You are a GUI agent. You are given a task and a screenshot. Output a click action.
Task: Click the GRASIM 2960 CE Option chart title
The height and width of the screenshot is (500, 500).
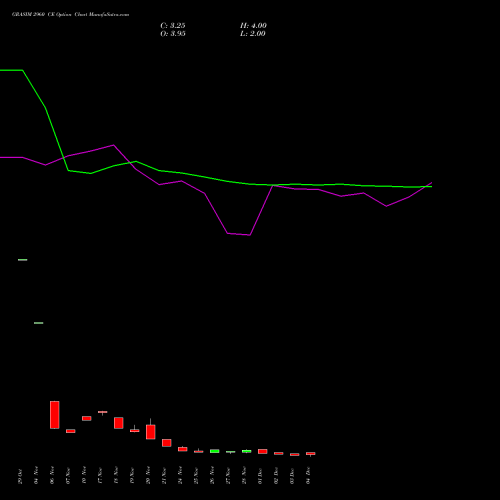70,15
